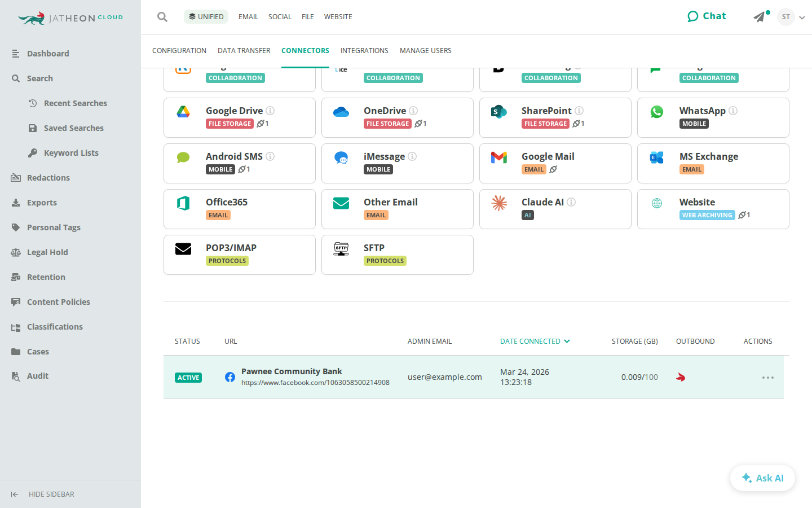Click the Google Mail envelope icon
Image resolution: width=812 pixels, height=508 pixels.
coord(499,157)
